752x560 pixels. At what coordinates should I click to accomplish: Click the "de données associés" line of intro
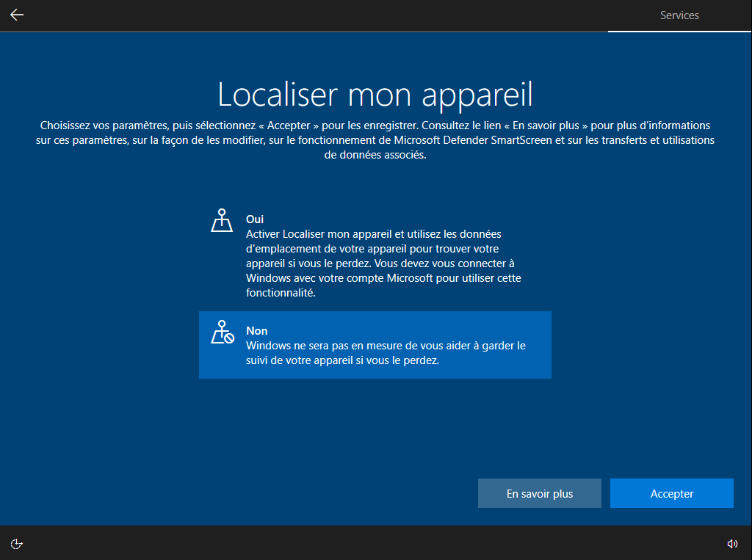tap(375, 155)
